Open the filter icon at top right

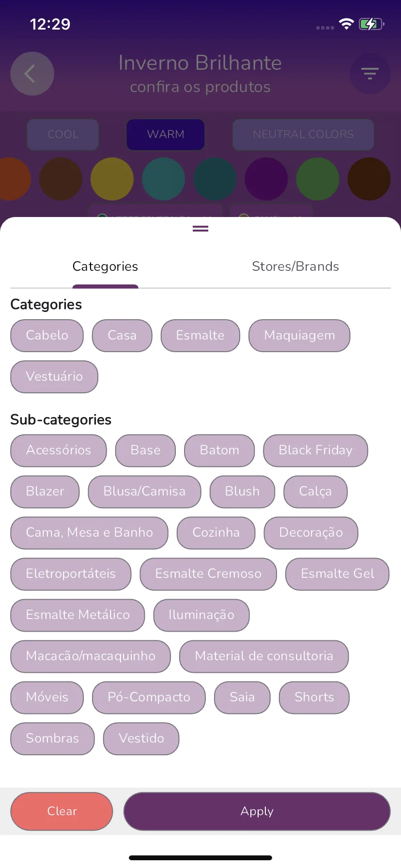click(x=370, y=74)
